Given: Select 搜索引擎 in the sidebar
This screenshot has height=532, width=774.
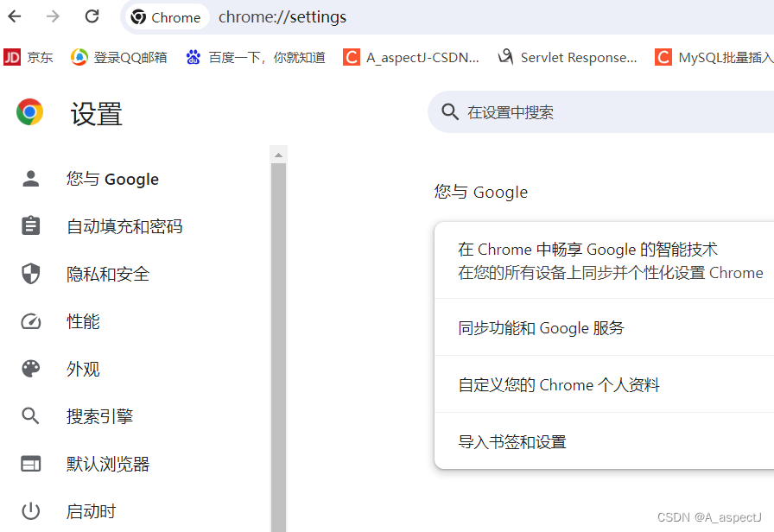Looking at the screenshot, I should click(x=99, y=416).
